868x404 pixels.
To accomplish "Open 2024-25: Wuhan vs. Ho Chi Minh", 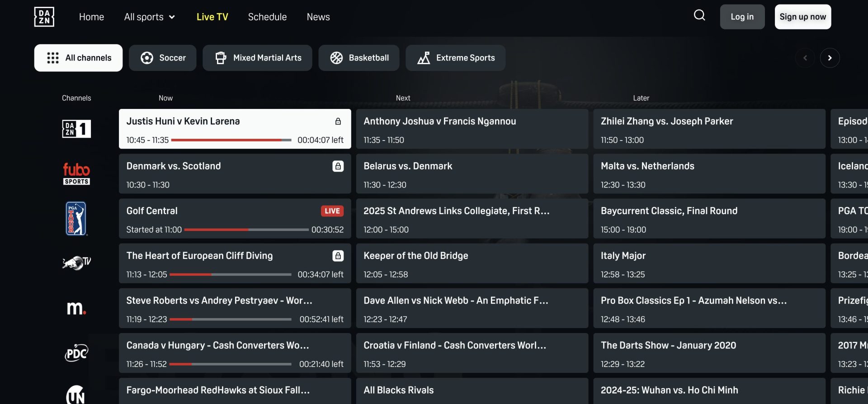I will 709,391.
